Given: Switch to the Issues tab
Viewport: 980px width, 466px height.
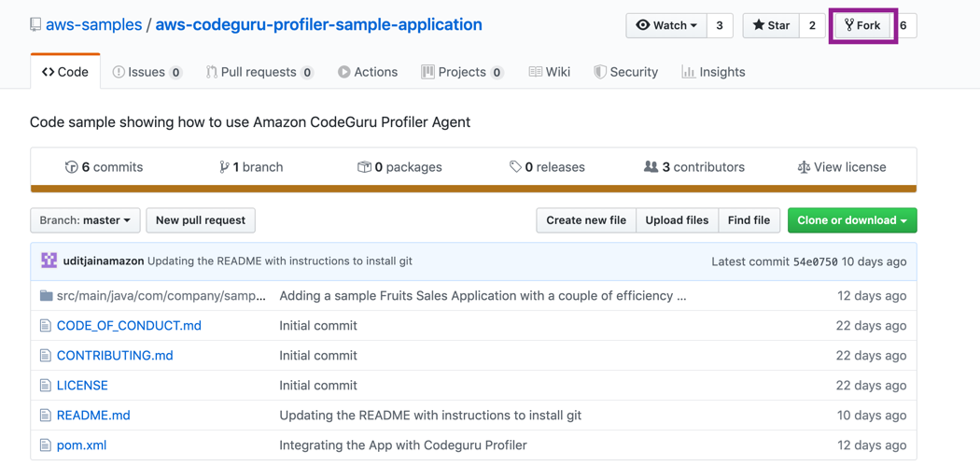Looking at the screenshot, I should (147, 72).
